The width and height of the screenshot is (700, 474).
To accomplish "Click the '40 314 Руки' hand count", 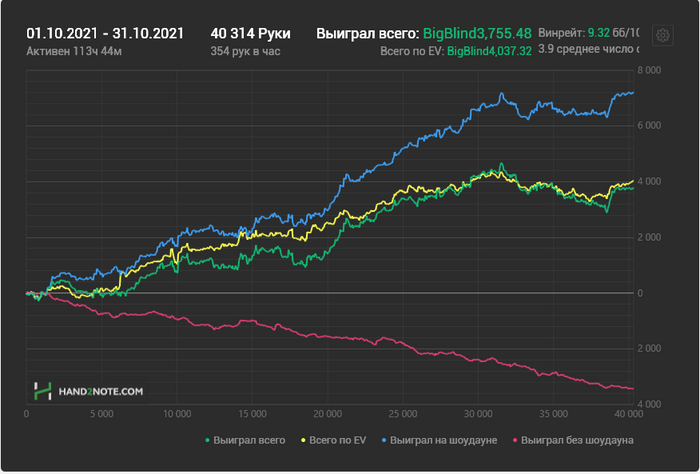I will click(250, 33).
